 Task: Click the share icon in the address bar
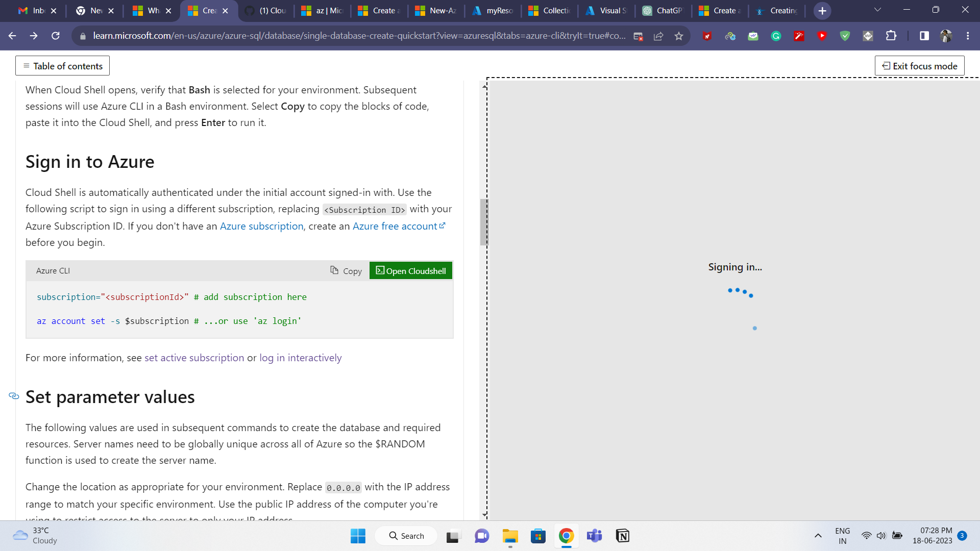click(658, 36)
